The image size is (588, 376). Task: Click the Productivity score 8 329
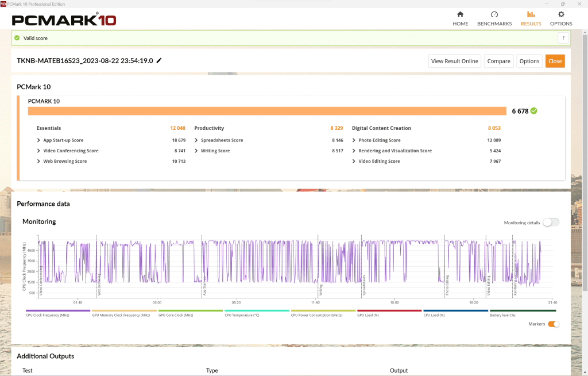pyautogui.click(x=336, y=128)
